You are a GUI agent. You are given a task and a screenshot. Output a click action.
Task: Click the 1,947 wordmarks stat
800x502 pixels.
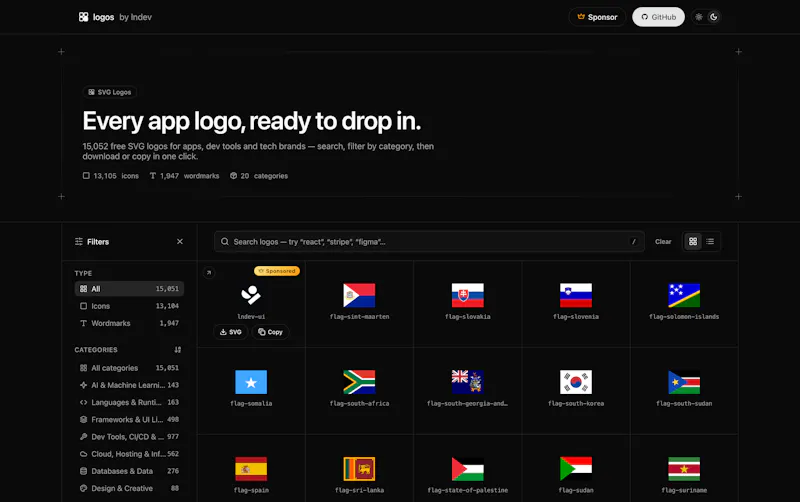(x=184, y=175)
